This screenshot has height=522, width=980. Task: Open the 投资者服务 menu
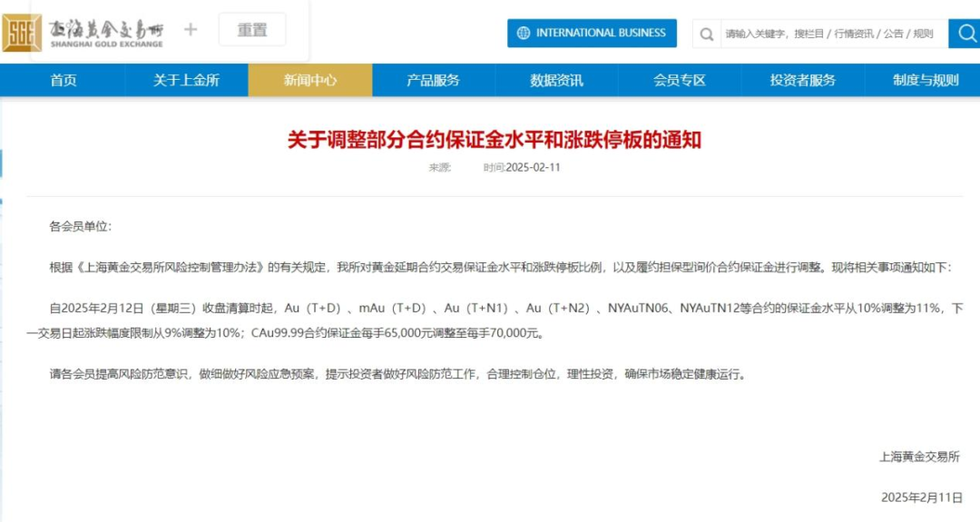tap(802, 80)
